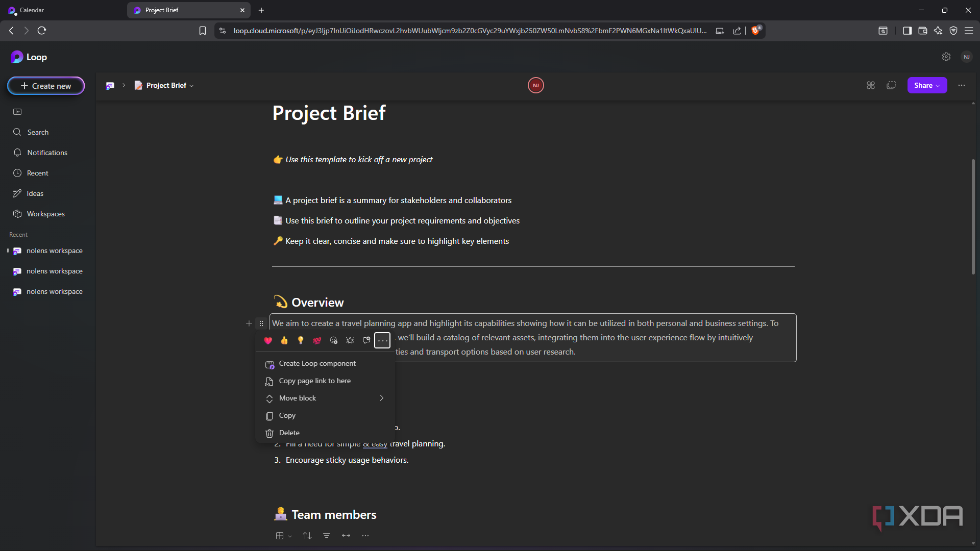
Task: Add a comment to this block
Action: pos(366,340)
